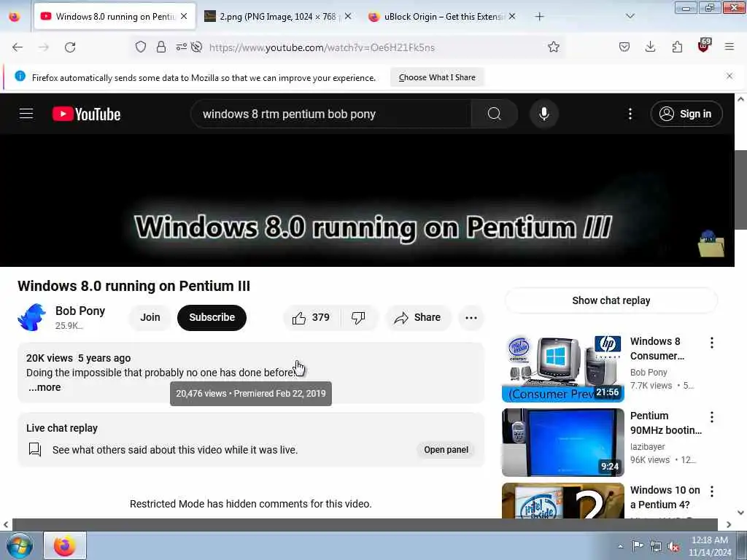Screen dimensions: 747x560
Task: Click the horizontal scrollbar at page bottom
Action: click(x=365, y=524)
